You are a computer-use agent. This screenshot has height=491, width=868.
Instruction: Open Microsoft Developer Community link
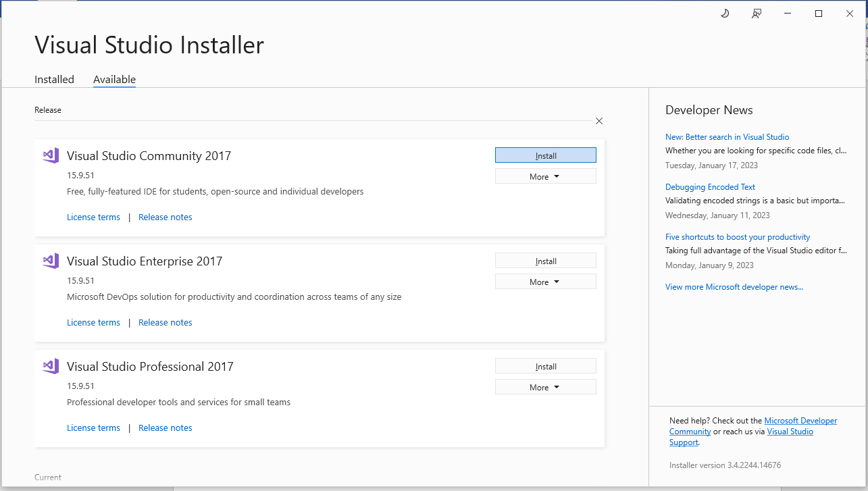(x=800, y=421)
